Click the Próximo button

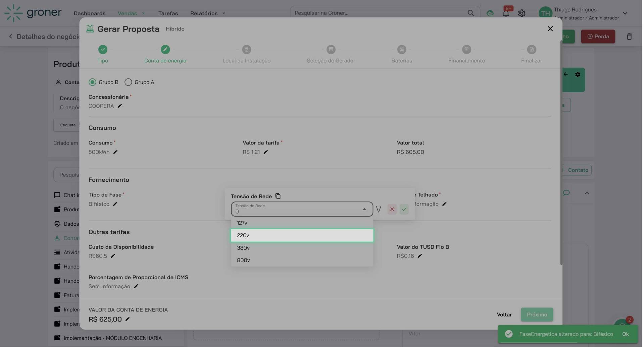pos(537,314)
